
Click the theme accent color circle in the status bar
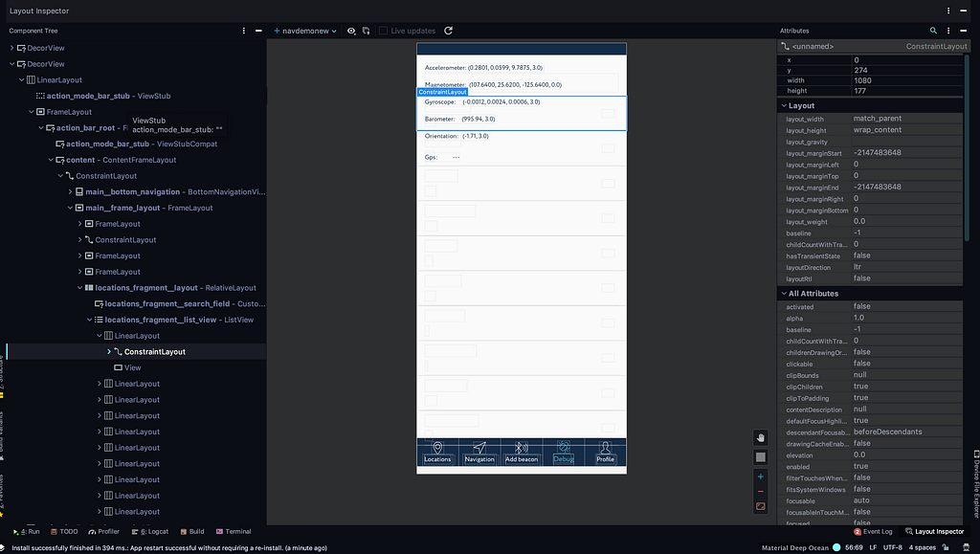(x=836, y=547)
